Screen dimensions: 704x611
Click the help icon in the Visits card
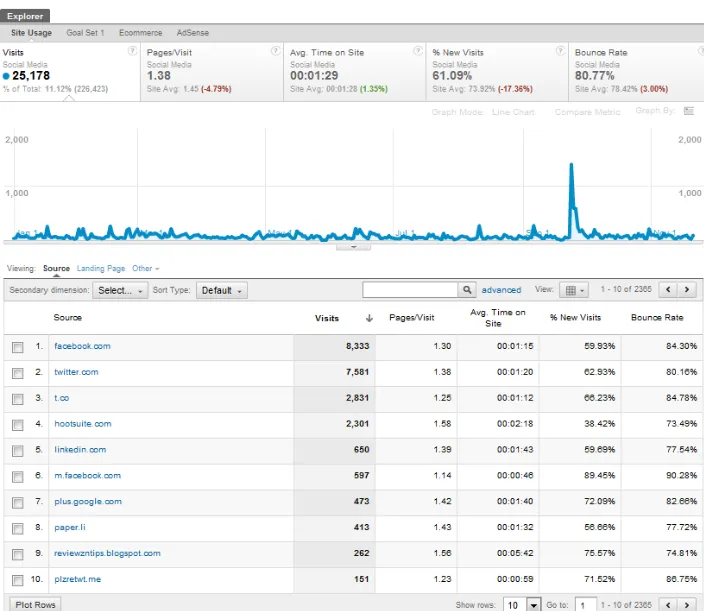tap(132, 51)
